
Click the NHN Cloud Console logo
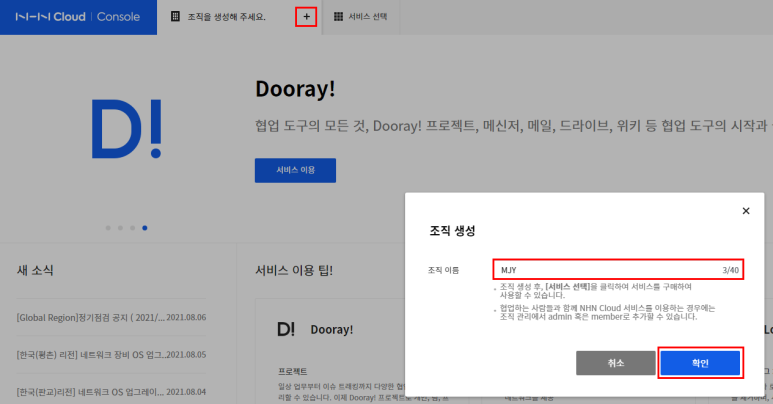point(77,17)
